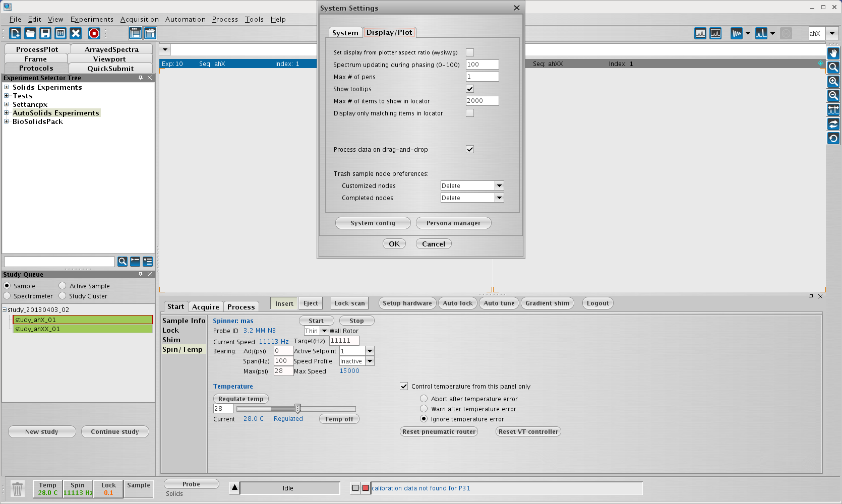Click the zoom out magnifier icon

tap(833, 96)
